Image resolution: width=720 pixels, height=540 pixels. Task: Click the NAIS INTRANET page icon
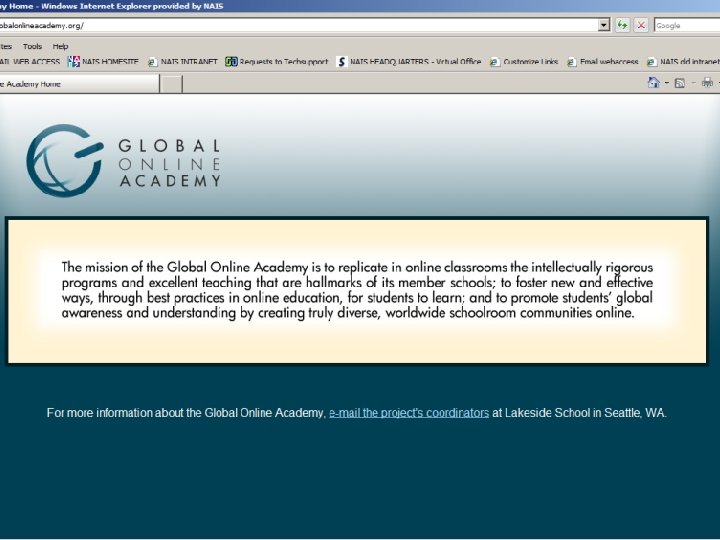pyautogui.click(x=152, y=62)
